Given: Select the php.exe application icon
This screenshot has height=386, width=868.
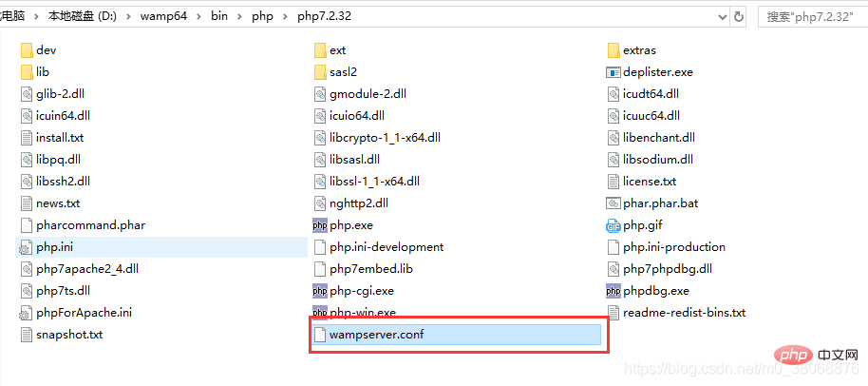Looking at the screenshot, I should (320, 225).
